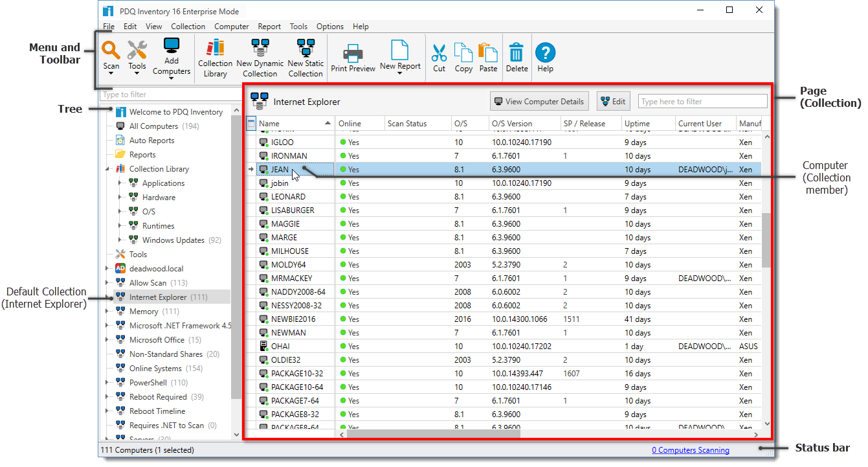Click the Scan magnifier icon in toolbar
The image size is (868, 467).
point(111,51)
